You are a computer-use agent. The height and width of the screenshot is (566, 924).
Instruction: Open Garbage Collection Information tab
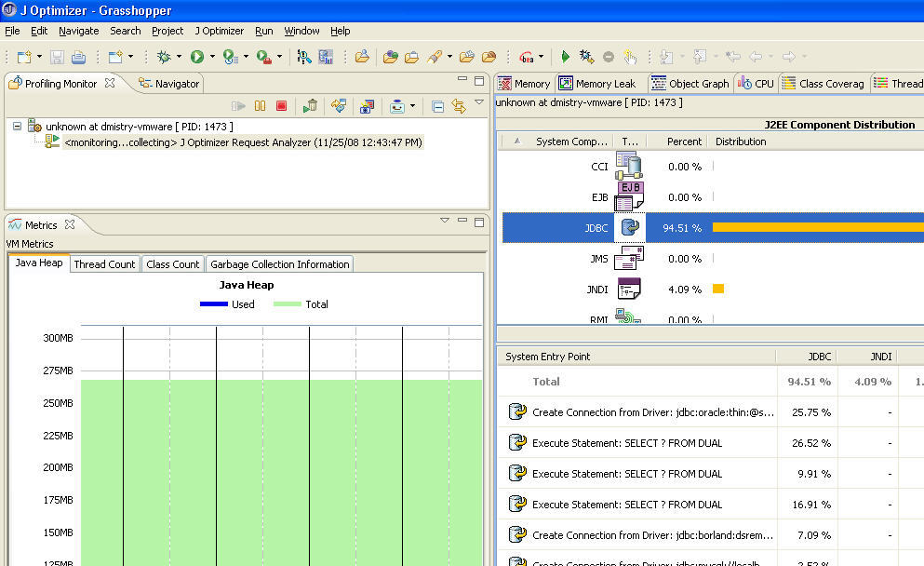280,264
